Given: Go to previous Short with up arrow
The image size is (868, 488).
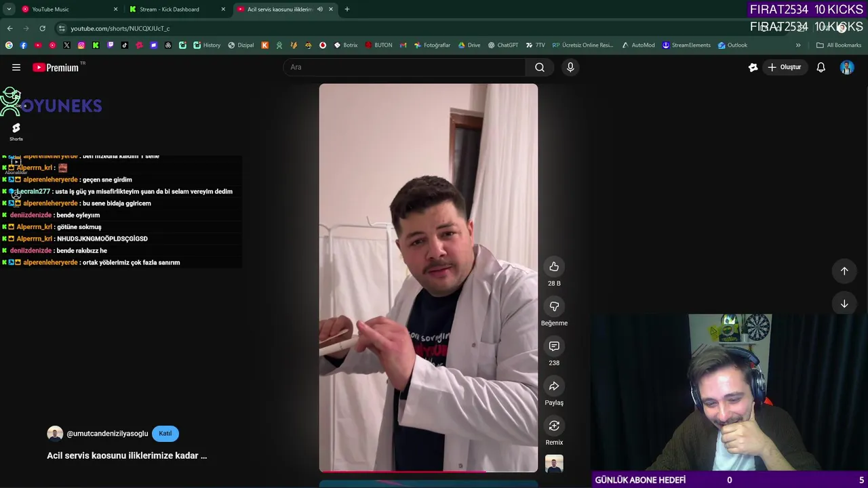Looking at the screenshot, I should pos(844,271).
